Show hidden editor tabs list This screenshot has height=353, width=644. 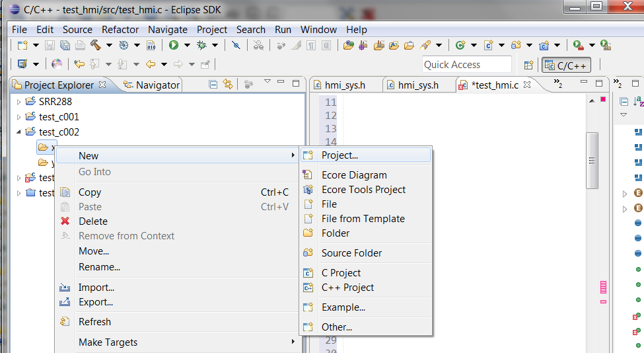pos(557,83)
